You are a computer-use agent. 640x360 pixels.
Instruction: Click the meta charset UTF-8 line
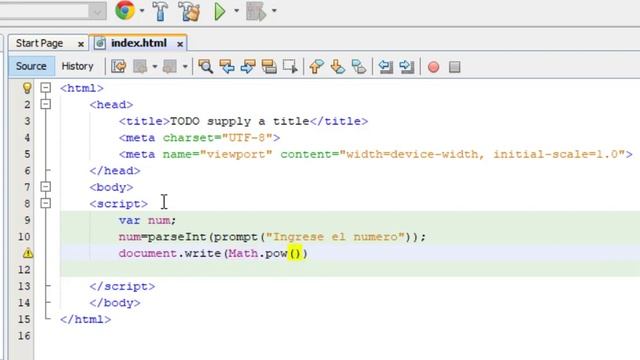200,138
